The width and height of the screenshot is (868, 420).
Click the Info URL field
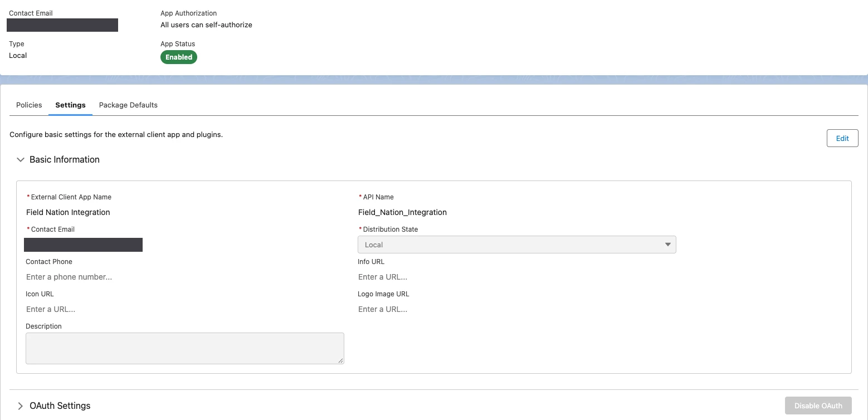516,277
